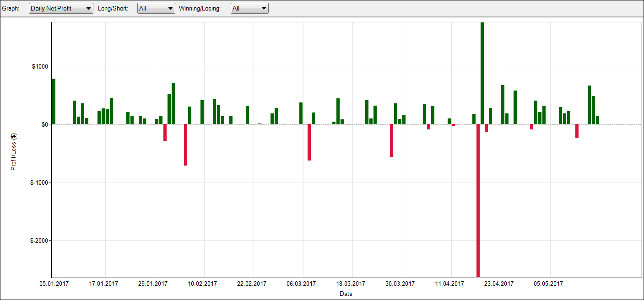Open the Graph type dropdown showing Daily Net Profit
644x300 pixels.
60,8
